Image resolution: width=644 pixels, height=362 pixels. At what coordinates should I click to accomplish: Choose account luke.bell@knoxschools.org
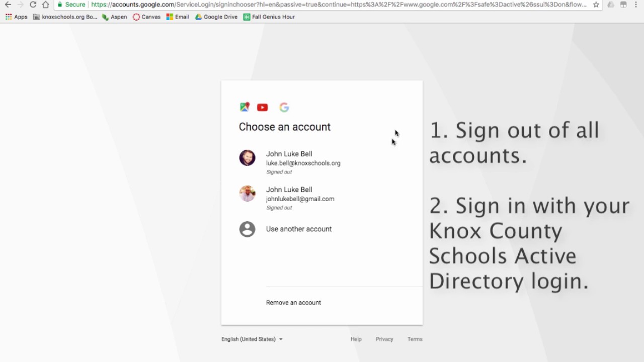click(322, 162)
